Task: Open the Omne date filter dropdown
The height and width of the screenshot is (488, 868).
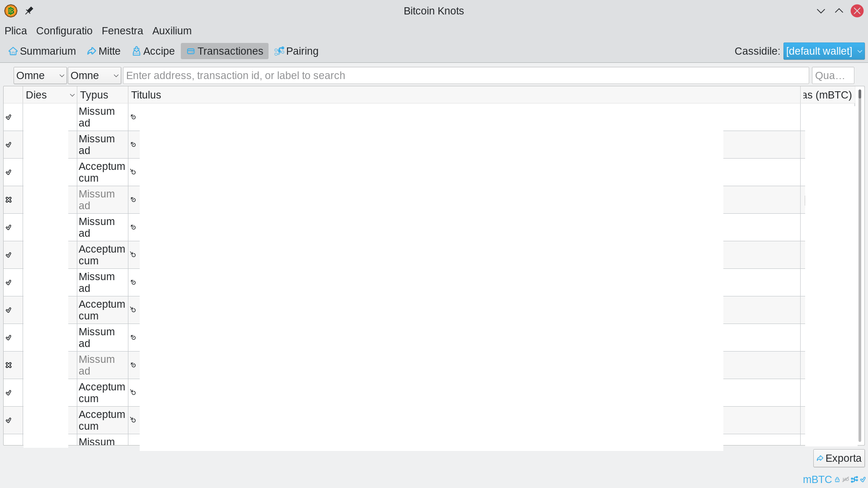Action: pos(40,75)
